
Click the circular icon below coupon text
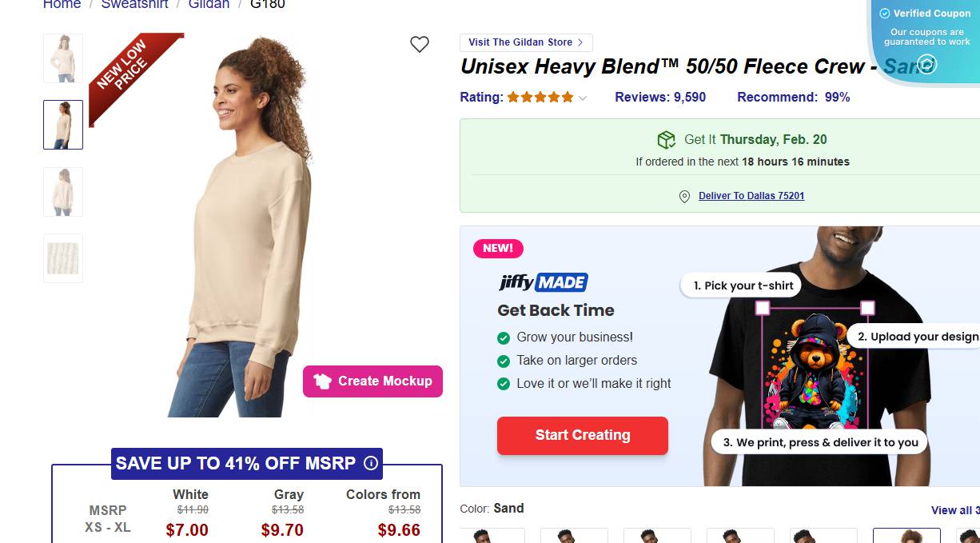pos(926,65)
